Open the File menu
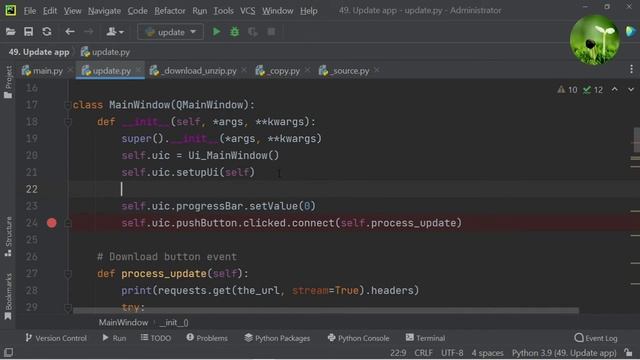Image resolution: width=640 pixels, height=360 pixels. [x=30, y=11]
